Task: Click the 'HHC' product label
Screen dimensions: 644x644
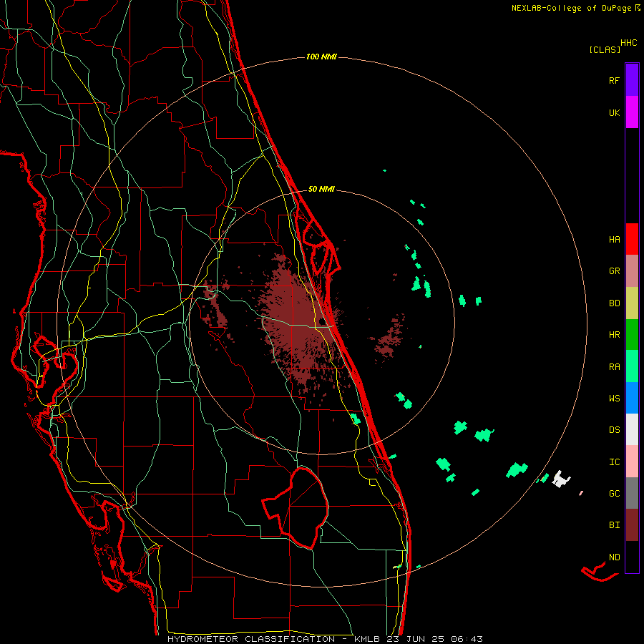Action: tap(629, 43)
